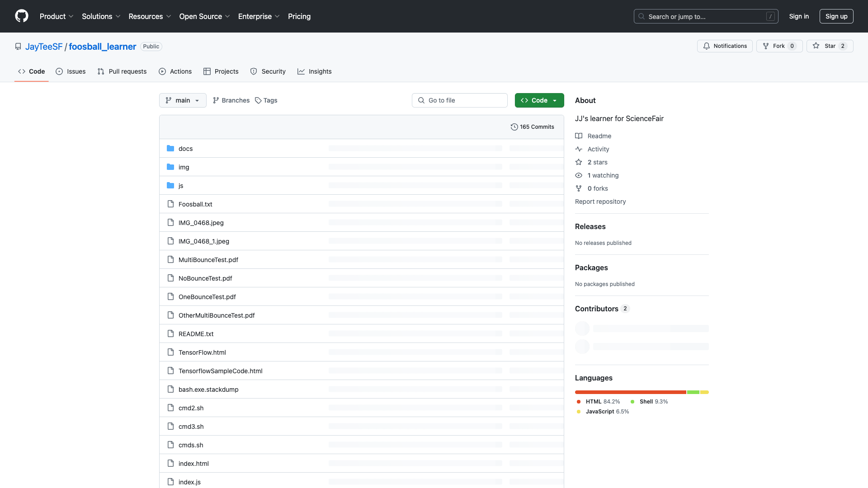Open the Open Source menu

click(204, 16)
